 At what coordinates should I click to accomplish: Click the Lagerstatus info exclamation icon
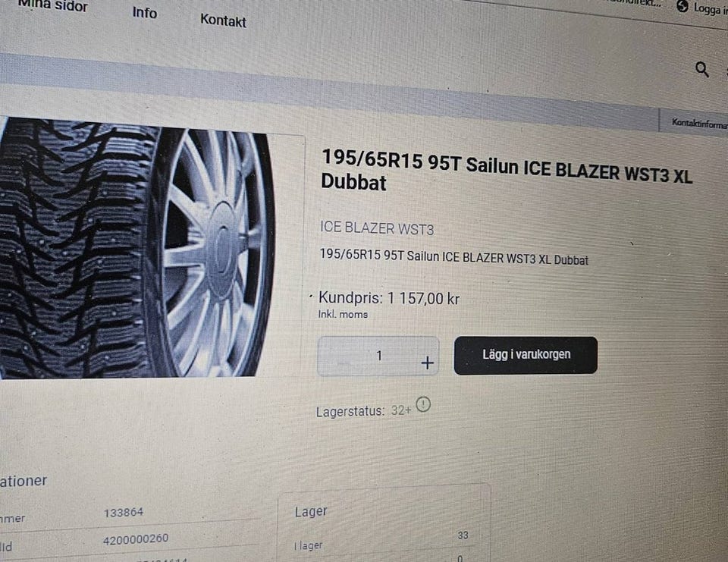pos(423,404)
